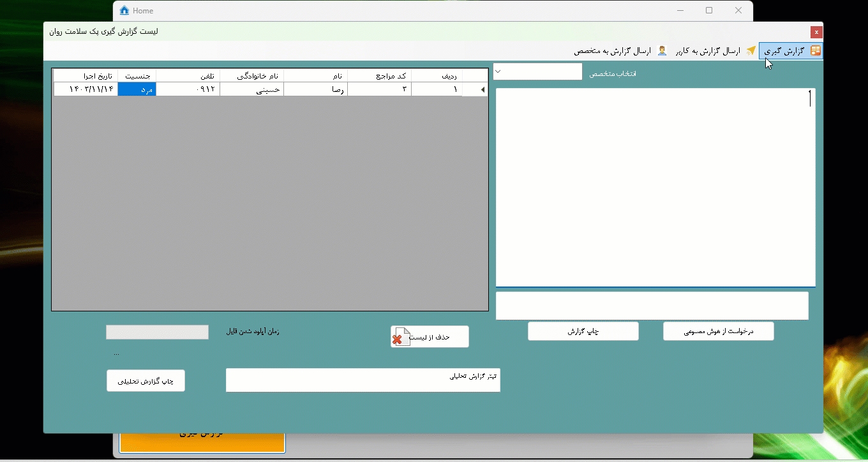The height and width of the screenshot is (462, 868).
Task: Close the report dialog with the red x
Action: click(x=816, y=32)
